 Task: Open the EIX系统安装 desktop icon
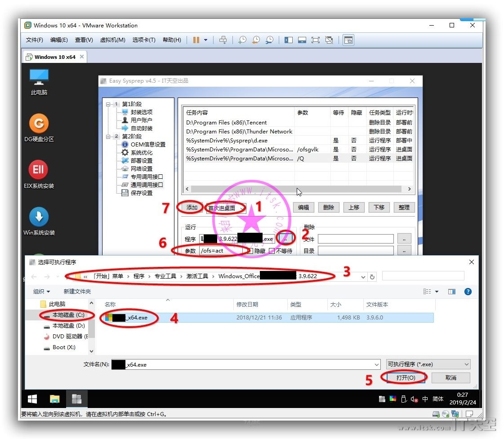(x=39, y=174)
